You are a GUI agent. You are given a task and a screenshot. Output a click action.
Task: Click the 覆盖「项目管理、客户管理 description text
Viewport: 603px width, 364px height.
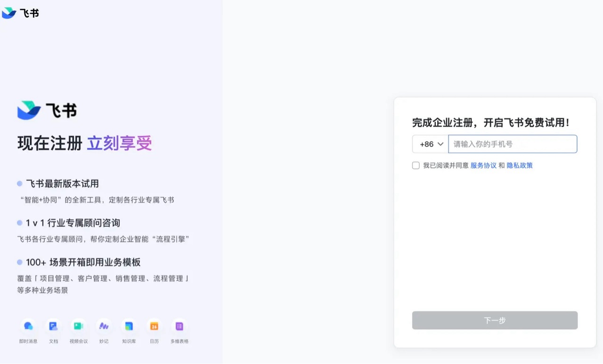103,284
